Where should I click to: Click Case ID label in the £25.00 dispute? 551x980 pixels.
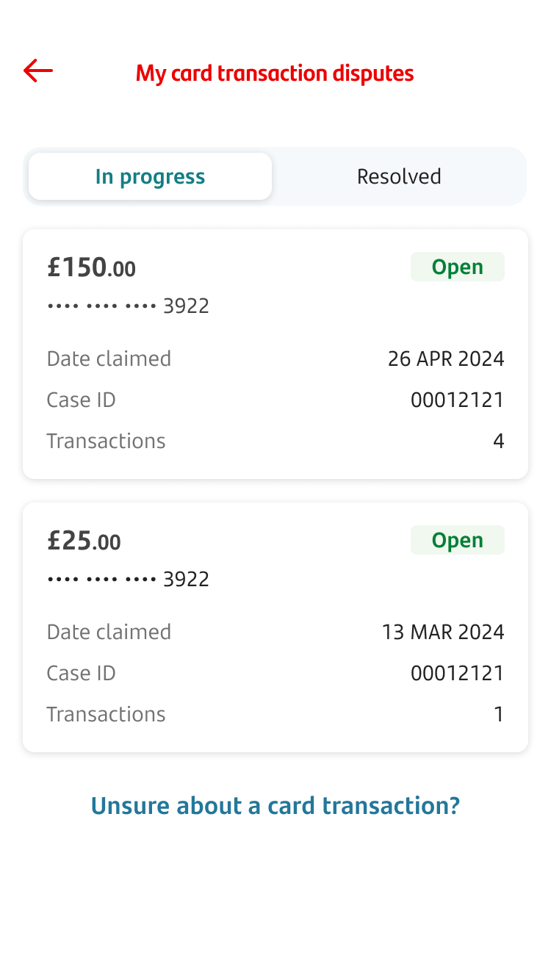pos(81,673)
